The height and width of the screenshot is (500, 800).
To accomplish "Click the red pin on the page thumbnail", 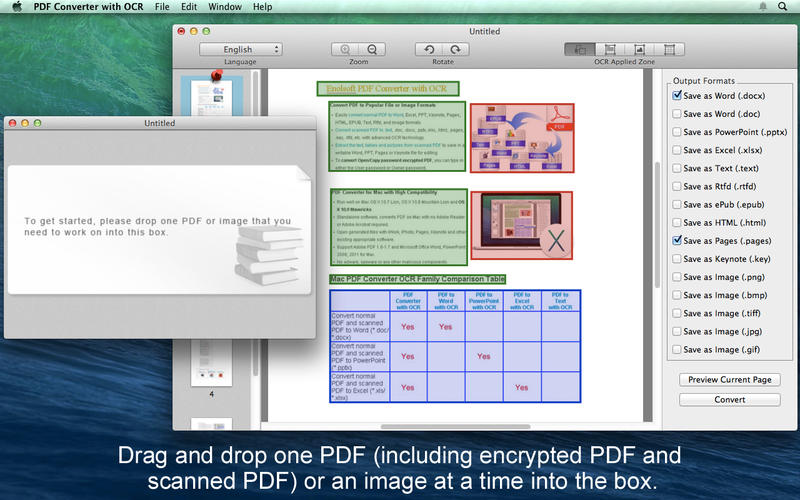I will 216,76.
